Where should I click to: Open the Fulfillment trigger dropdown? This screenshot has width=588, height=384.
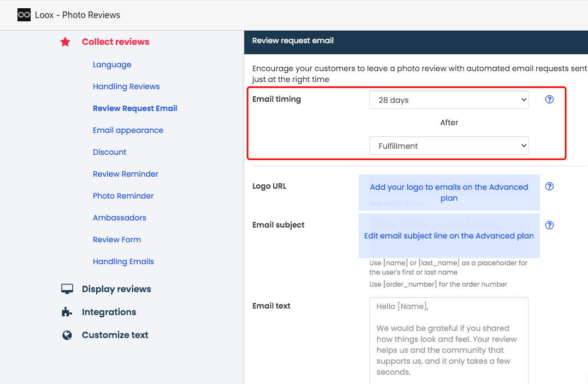tap(449, 146)
